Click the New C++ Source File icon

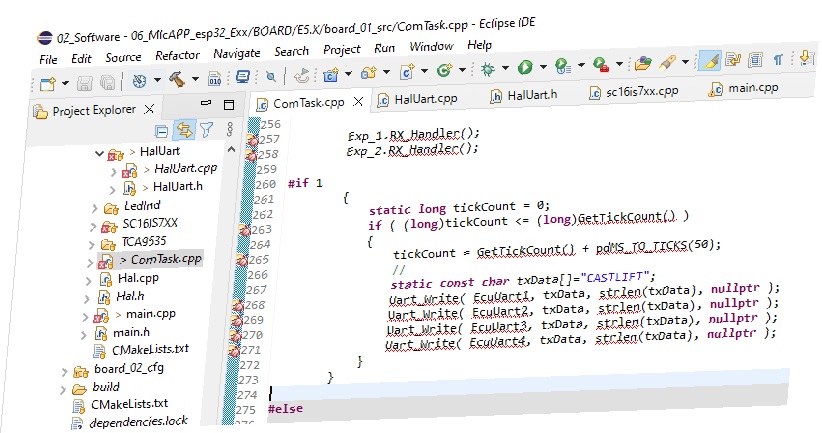point(407,71)
